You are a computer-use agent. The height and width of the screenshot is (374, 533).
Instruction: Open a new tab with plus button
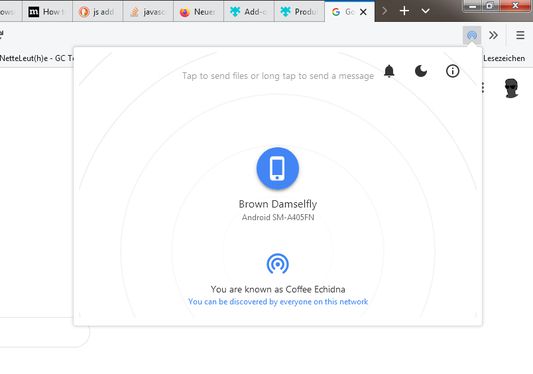(x=404, y=11)
